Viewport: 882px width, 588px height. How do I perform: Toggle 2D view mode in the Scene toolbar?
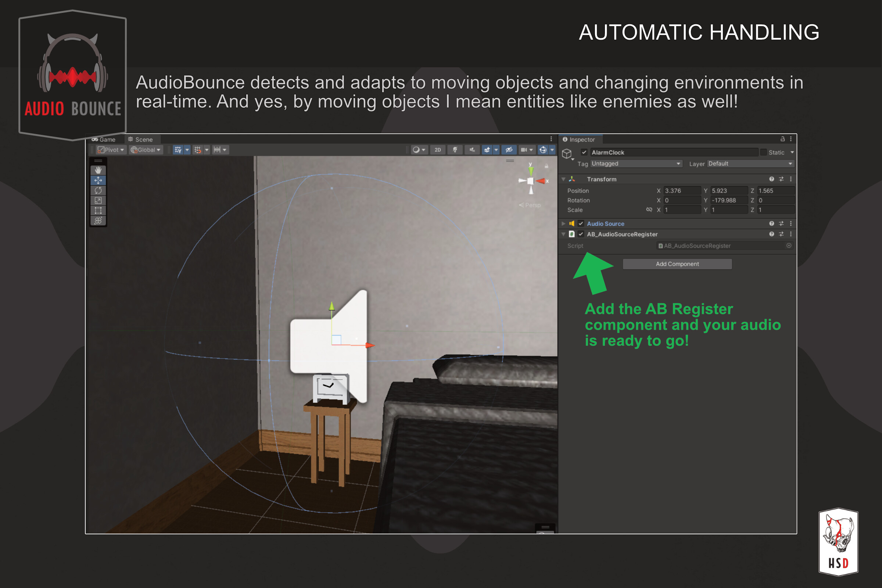(x=438, y=150)
